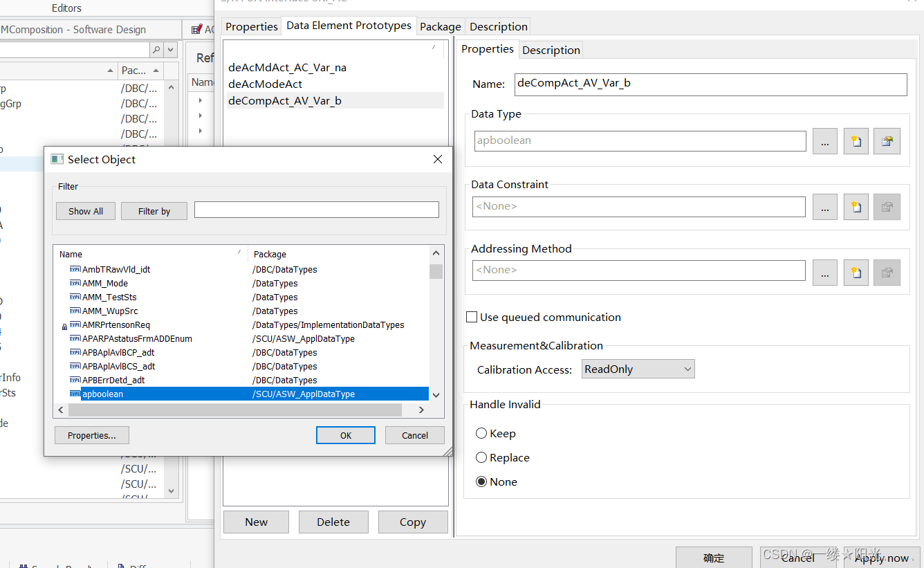Image resolution: width=924 pixels, height=568 pixels.
Task: Create a new Data Type using the new-document icon
Action: [x=856, y=140]
